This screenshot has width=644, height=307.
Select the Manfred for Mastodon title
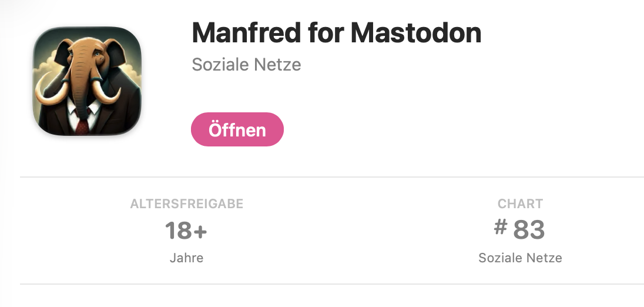coord(336,33)
